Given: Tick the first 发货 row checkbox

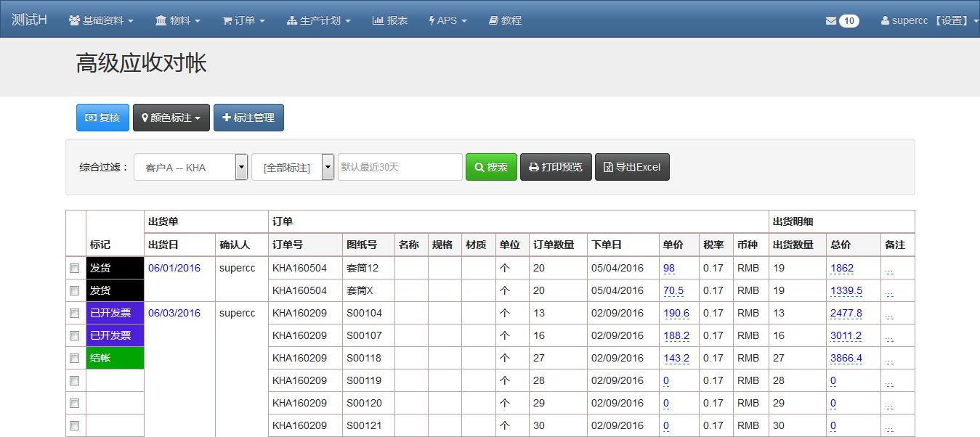Looking at the screenshot, I should coord(74,268).
